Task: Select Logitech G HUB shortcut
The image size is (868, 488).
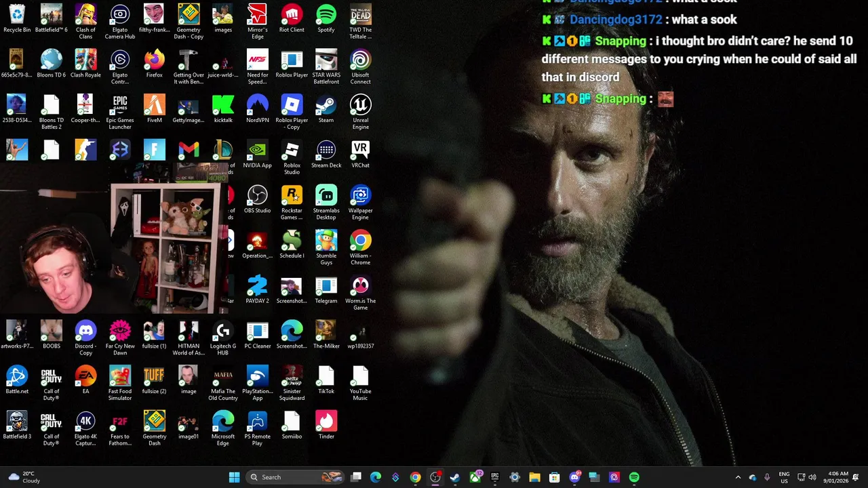Action: click(x=223, y=338)
